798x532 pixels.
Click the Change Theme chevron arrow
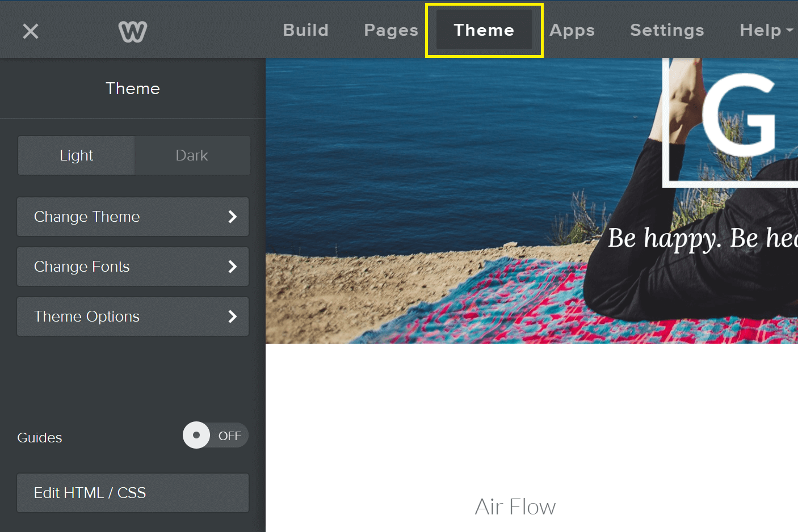[x=232, y=217]
